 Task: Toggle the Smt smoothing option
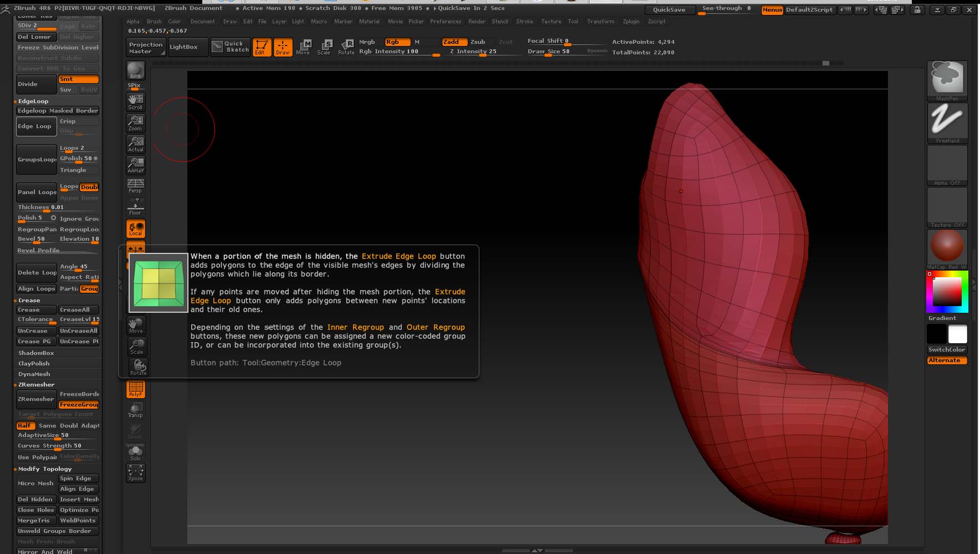[78, 79]
